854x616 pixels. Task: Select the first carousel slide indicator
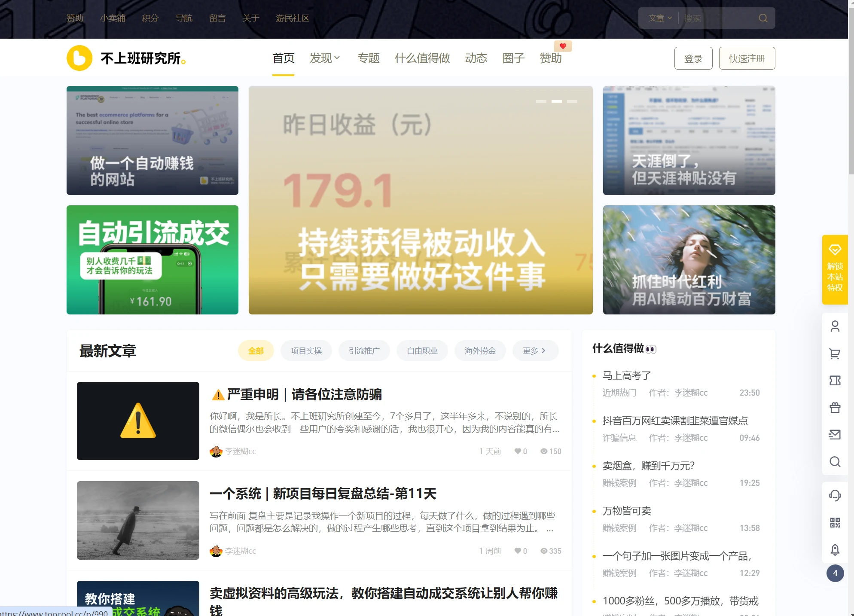(541, 101)
